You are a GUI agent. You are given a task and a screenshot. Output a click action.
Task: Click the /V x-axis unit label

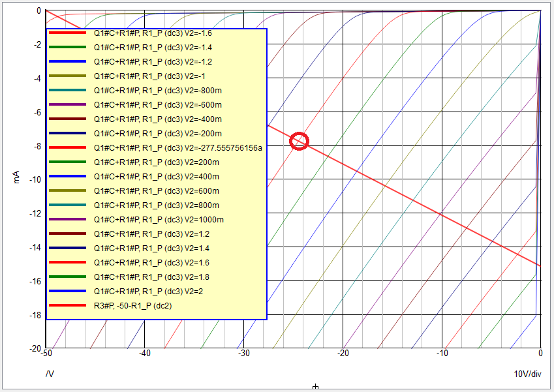tap(50, 374)
